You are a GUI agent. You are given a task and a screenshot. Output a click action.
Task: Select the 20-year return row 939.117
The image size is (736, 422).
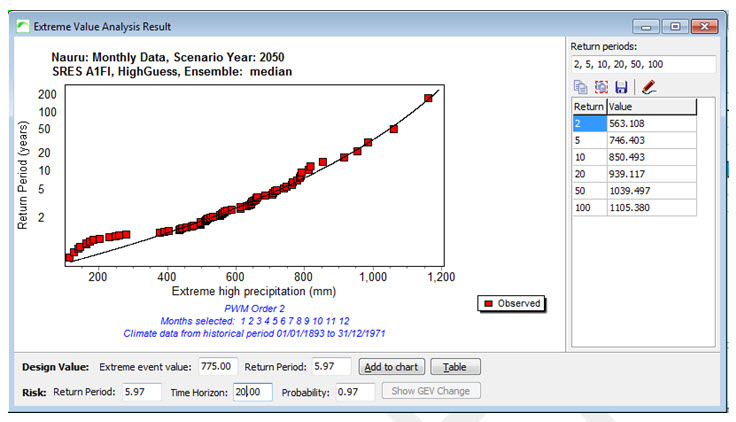(x=634, y=174)
